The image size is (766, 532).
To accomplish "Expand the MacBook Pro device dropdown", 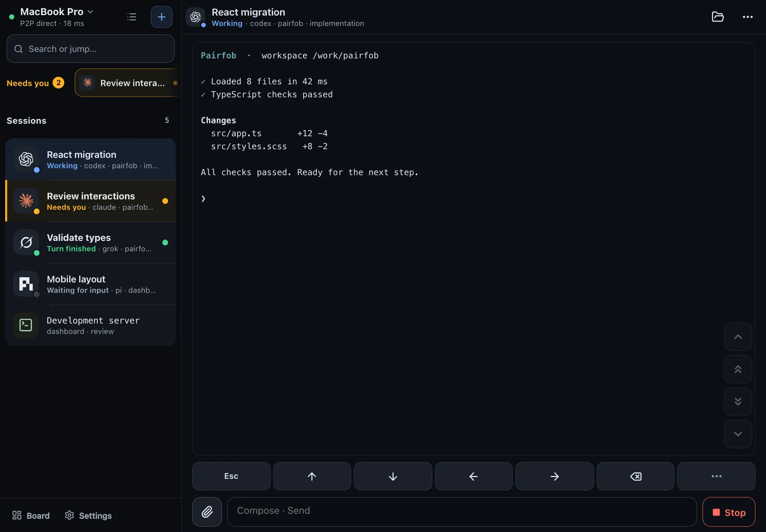I will coord(57,12).
